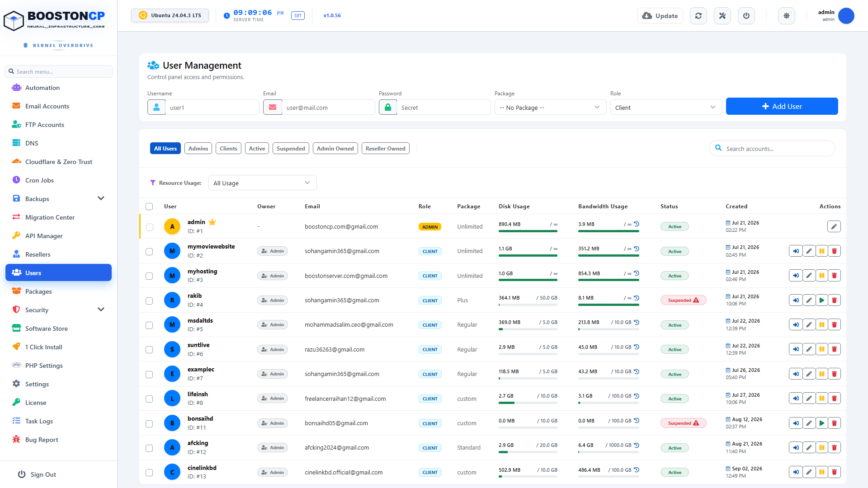Select the mymoviewebsite row checkbox
868x488 pixels.
point(149,252)
